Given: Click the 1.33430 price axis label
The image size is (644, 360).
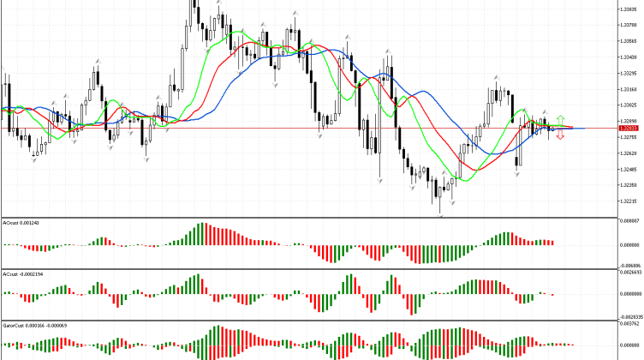Looking at the screenshot, I should (628, 57).
